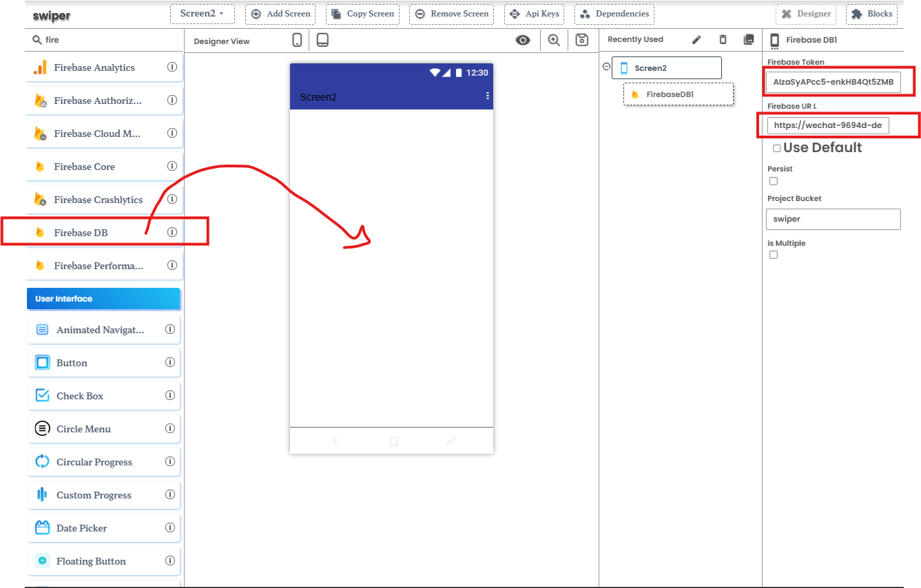Open info for Firebase Performance
This screenshot has height=588, width=921.
point(172,266)
